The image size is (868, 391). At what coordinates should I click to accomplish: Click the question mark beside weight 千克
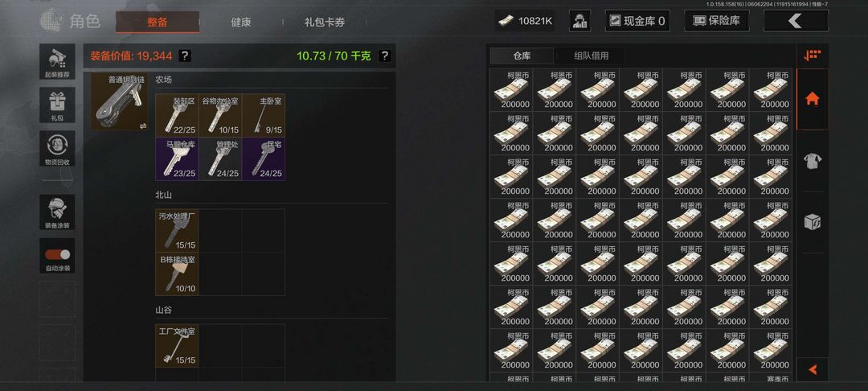point(385,56)
